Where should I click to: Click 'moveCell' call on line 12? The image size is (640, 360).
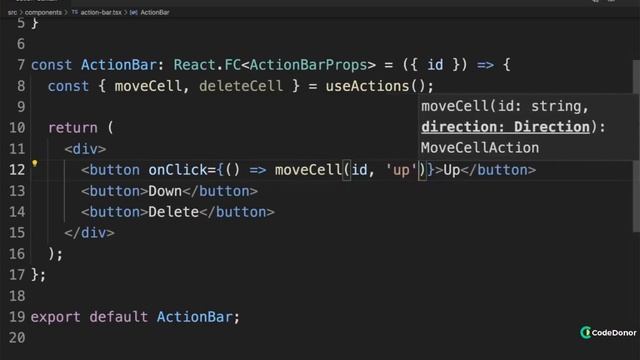point(308,170)
